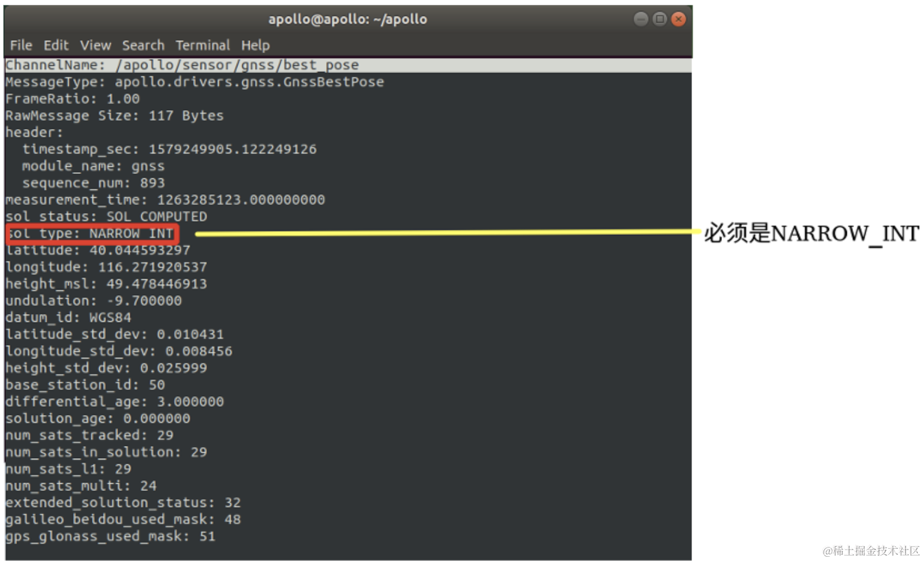Open the File menu
Screen dimensions: 924x561
pos(21,45)
